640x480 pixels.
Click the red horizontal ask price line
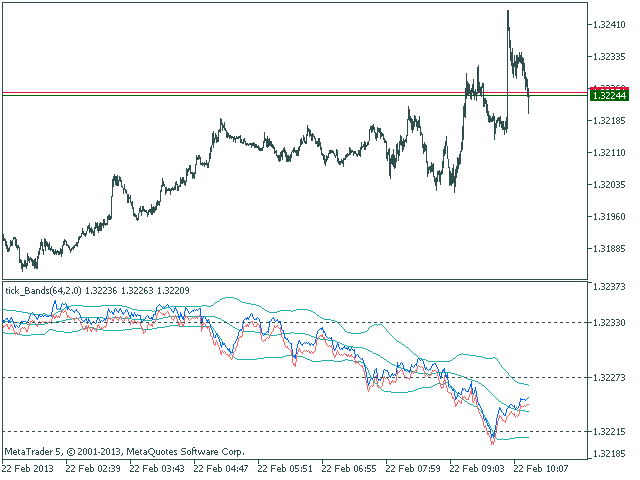click(295, 93)
